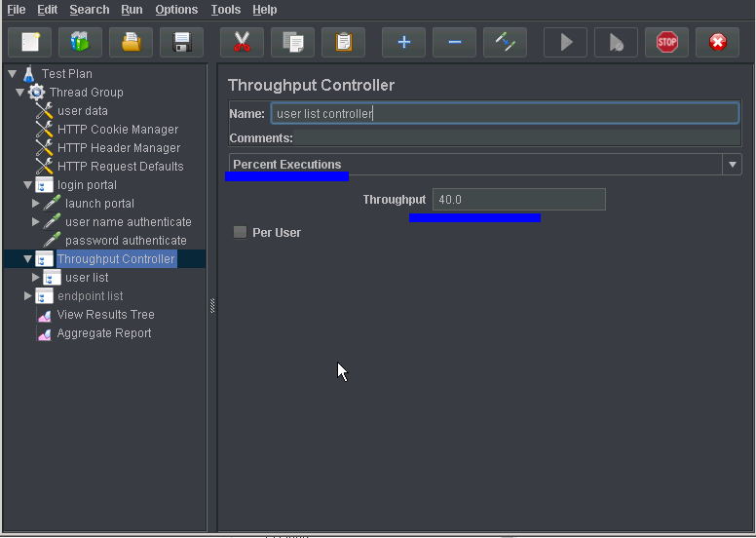Click the Thread Group gear icon
The width and height of the screenshot is (756, 538).
tap(36, 93)
